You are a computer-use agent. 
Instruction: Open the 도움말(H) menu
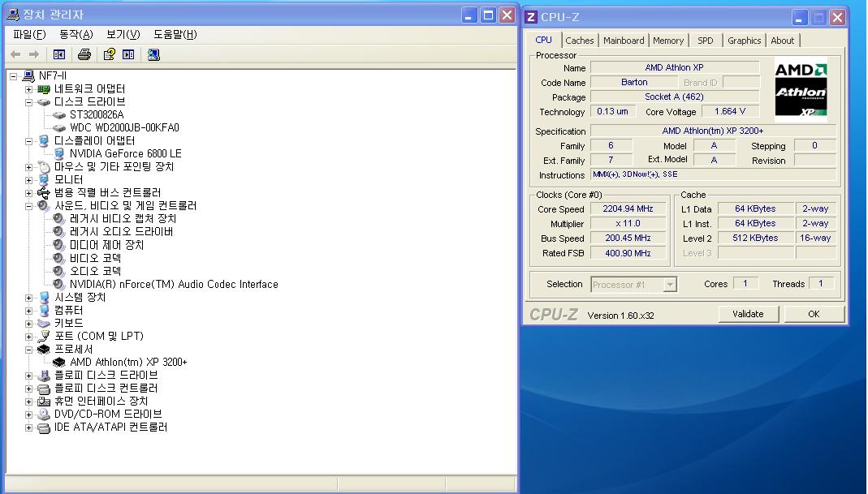click(x=175, y=34)
